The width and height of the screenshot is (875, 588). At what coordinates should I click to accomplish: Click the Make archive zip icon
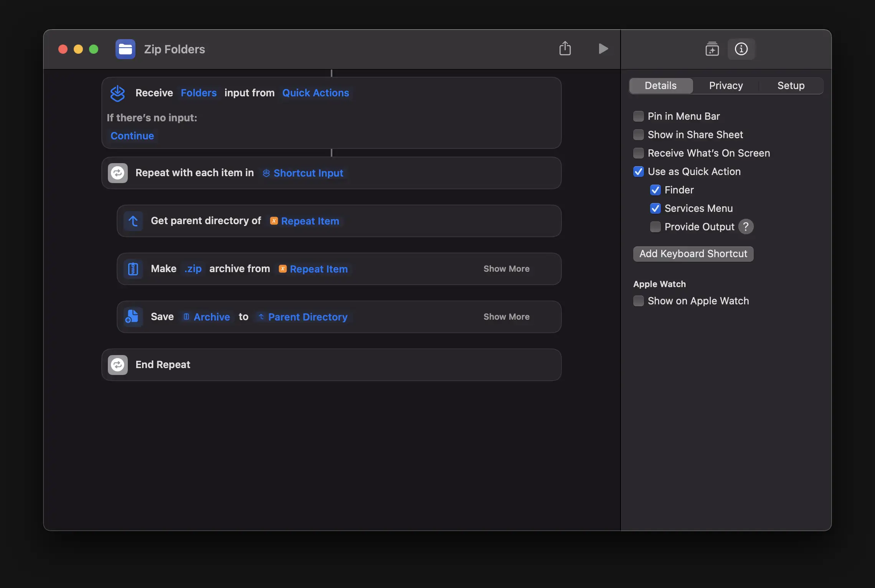tap(133, 269)
